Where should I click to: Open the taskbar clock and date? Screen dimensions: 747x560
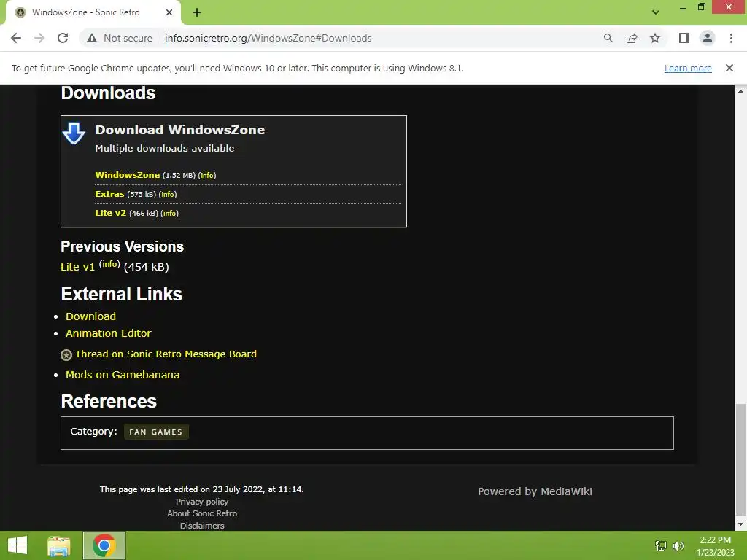coord(716,546)
